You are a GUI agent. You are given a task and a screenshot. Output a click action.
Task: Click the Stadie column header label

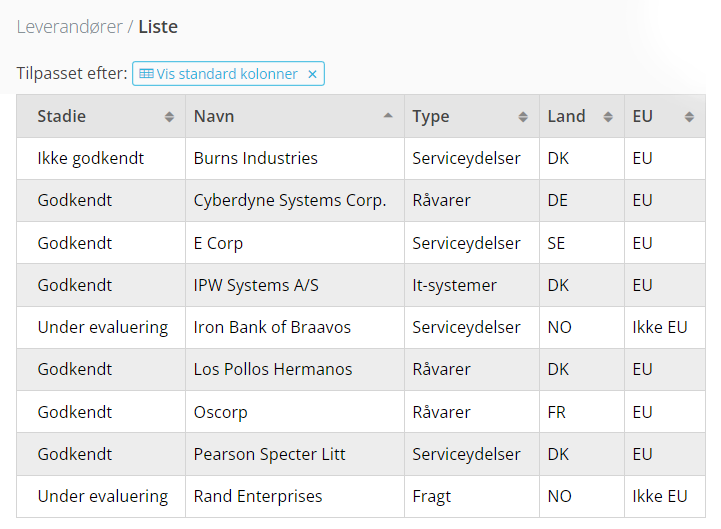coord(62,116)
